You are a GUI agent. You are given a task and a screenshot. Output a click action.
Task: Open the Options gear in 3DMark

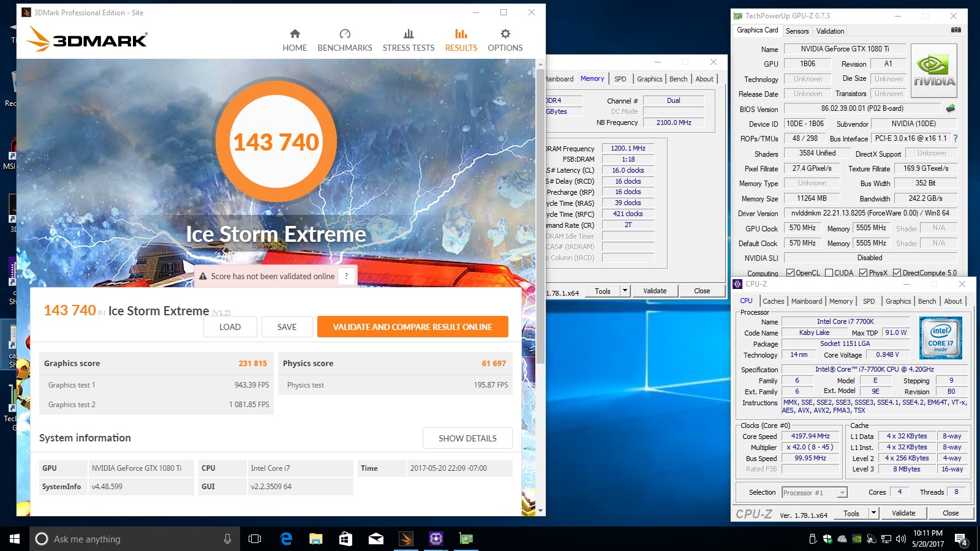505,40
